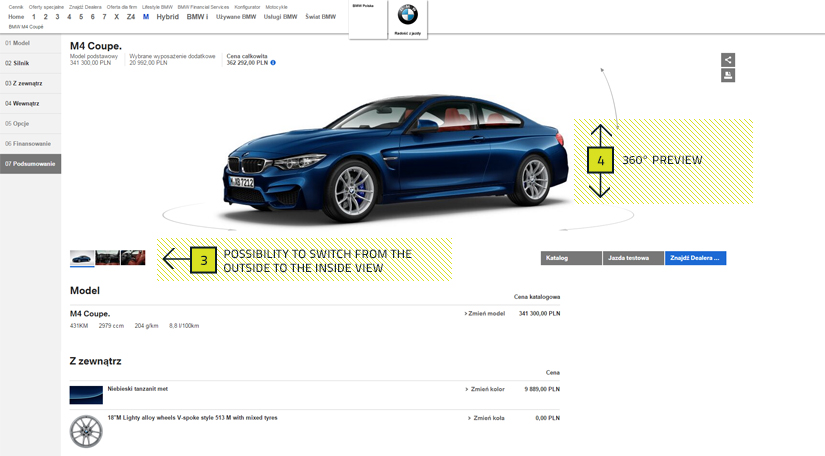Click the BMW Polska tile
This screenshot has height=456, width=825.
click(368, 19)
